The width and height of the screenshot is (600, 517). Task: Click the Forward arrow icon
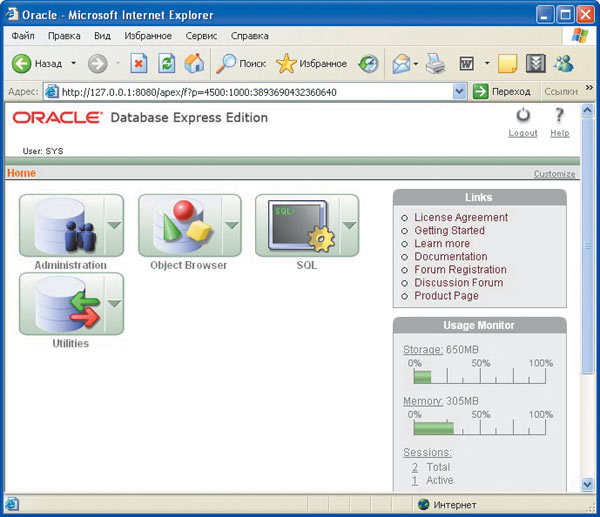coord(98,63)
